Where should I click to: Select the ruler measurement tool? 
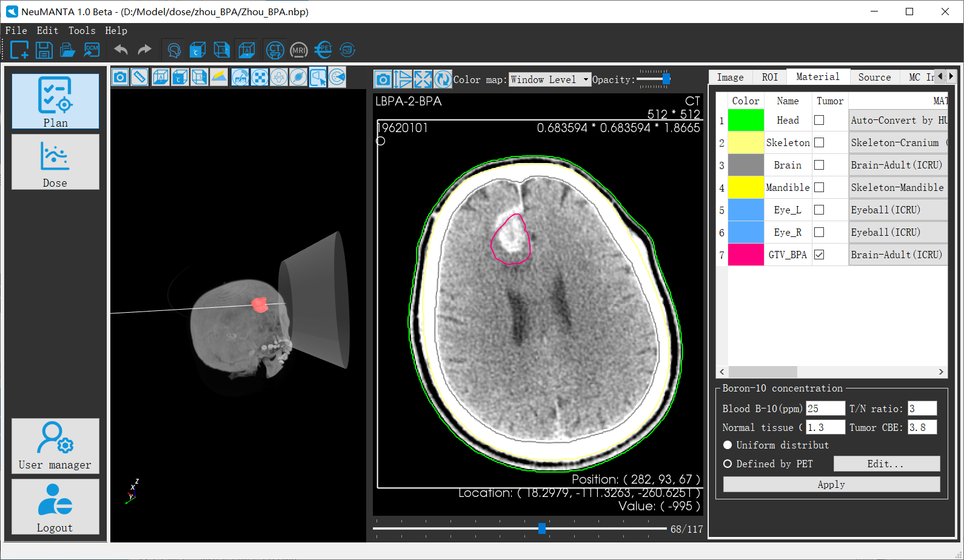[x=139, y=77]
